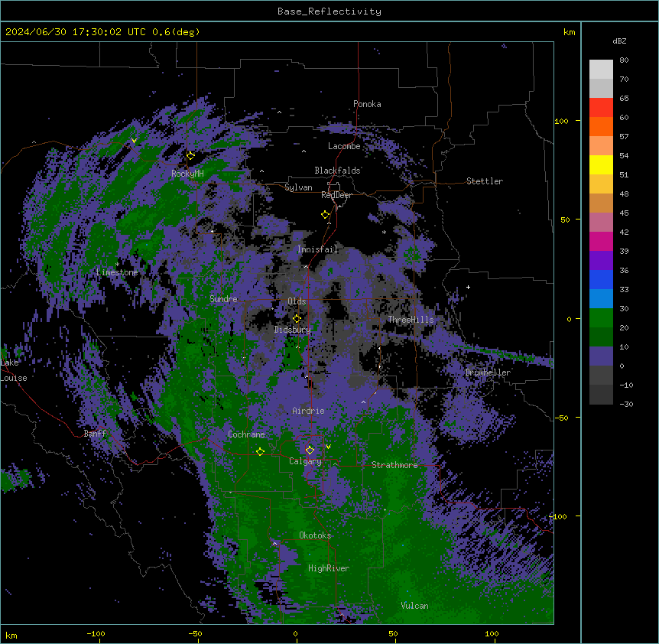Viewport: 659px width, 644px height.
Task: Click the -100 label on bottom axis
Action: pyautogui.click(x=96, y=633)
